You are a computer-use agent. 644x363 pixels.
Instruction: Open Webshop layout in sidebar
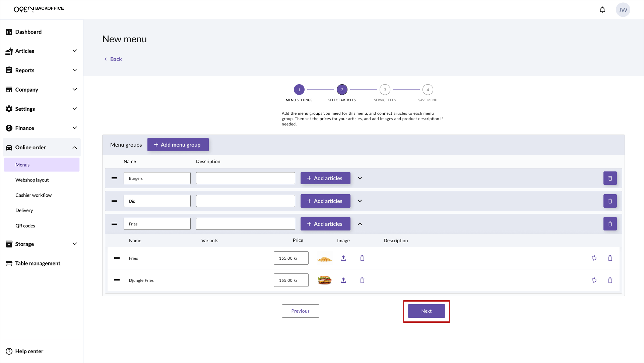[32, 180]
